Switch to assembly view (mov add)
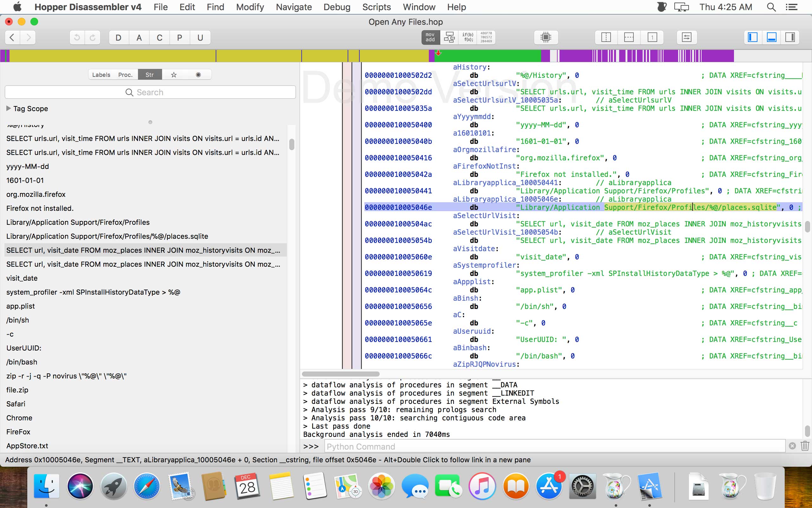 430,37
